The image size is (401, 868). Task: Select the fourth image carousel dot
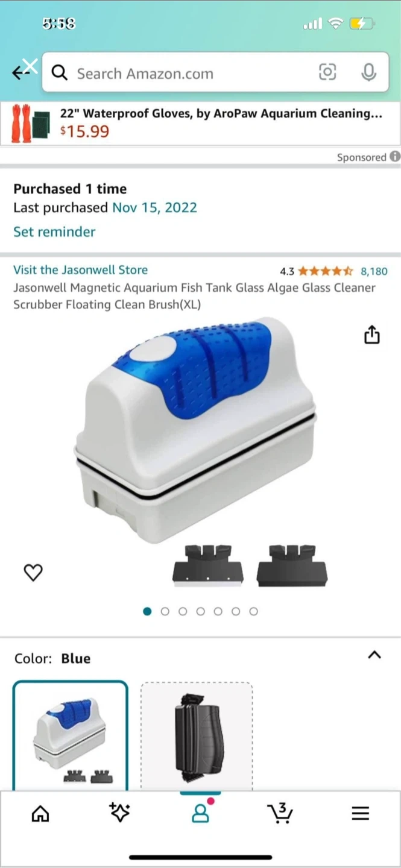point(200,611)
